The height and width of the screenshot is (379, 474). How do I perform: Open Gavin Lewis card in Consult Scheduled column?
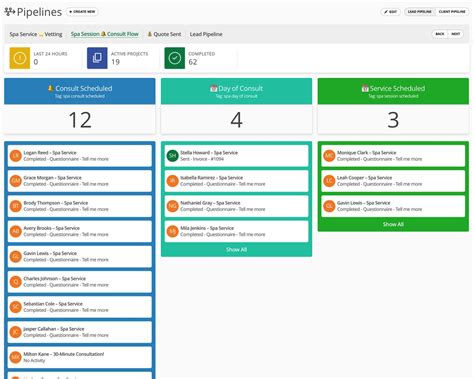click(x=80, y=256)
